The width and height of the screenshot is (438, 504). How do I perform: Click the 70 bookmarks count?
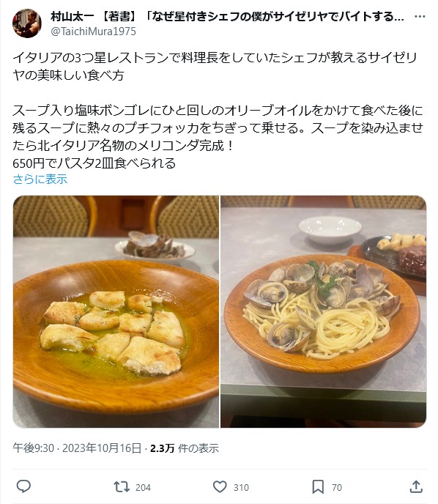[336, 488]
